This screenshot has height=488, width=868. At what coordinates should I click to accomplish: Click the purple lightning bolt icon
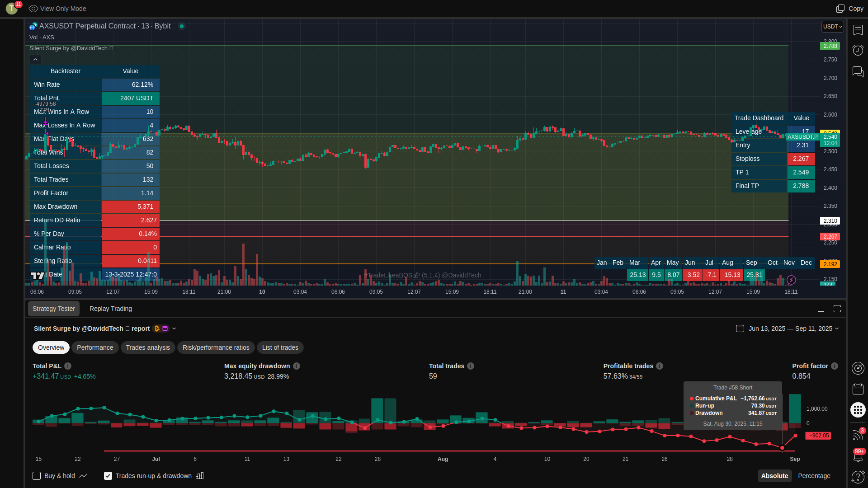pyautogui.click(x=791, y=280)
